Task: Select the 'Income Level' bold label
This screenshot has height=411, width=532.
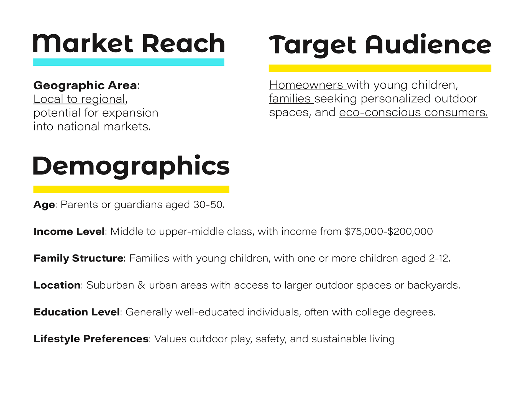Action: coord(69,232)
